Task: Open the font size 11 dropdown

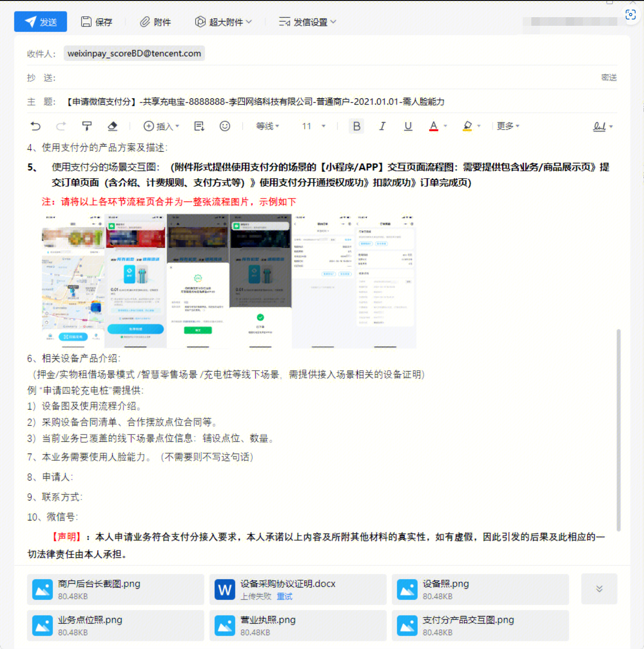Action: point(313,126)
